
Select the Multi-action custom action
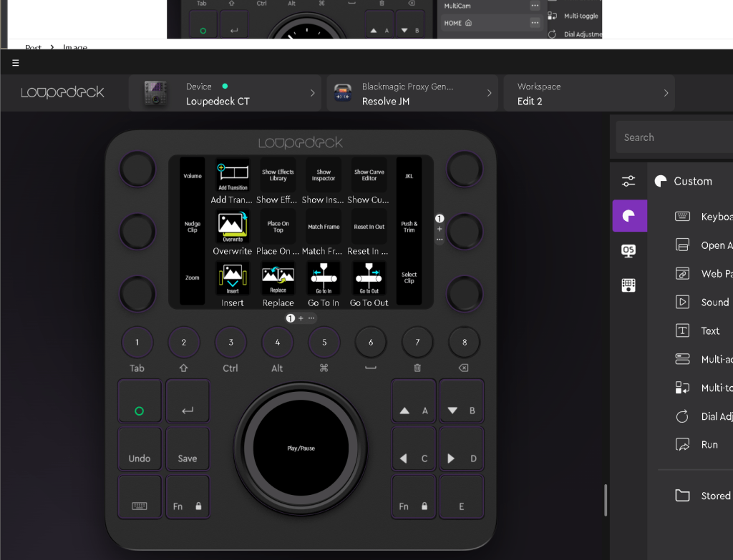coord(703,359)
